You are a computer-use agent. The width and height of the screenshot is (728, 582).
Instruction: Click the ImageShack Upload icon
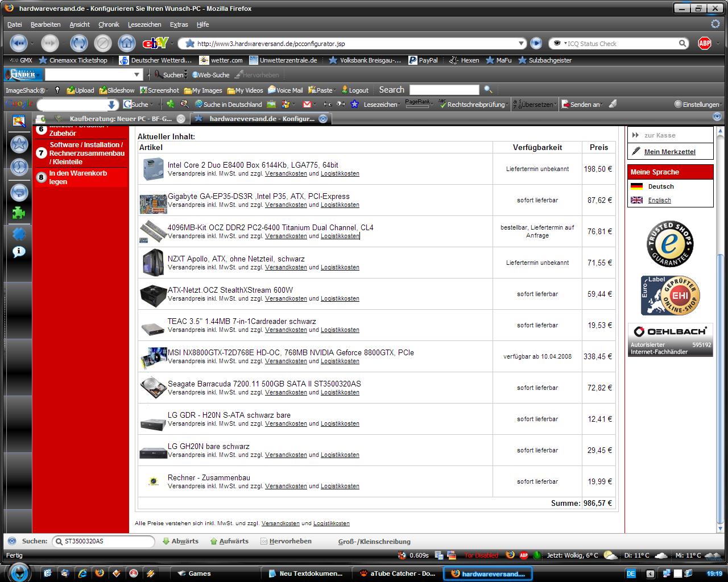(x=80, y=90)
